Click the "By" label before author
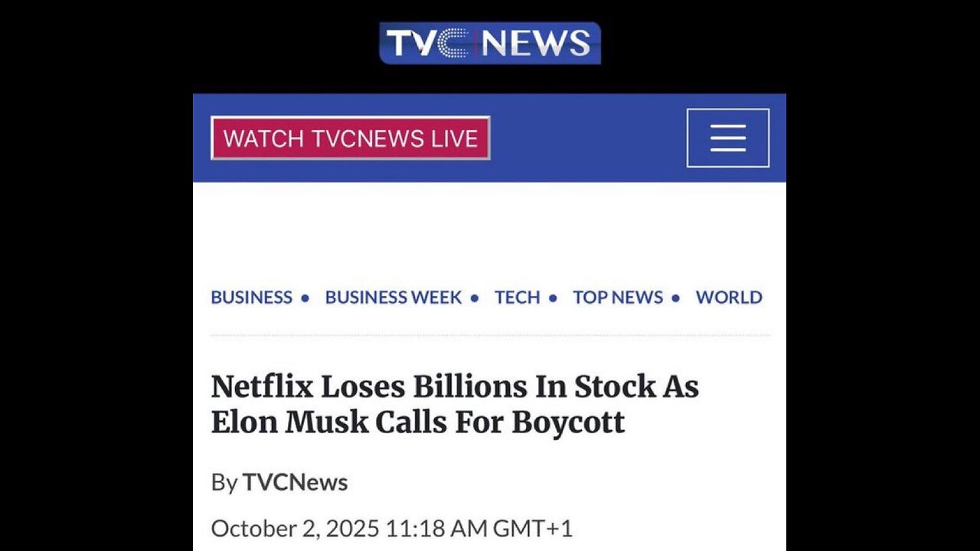Screen dimensions: 980x551 224,482
